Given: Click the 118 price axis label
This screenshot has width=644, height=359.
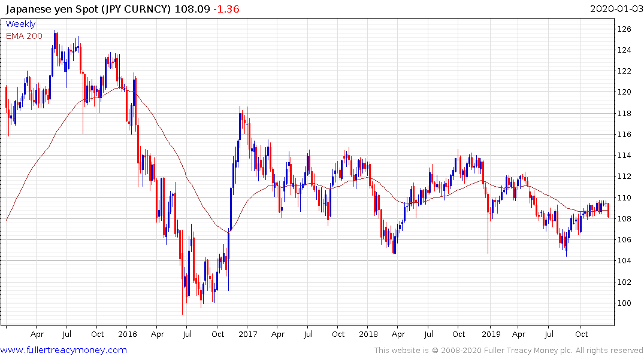Looking at the screenshot, I should tap(624, 114).
